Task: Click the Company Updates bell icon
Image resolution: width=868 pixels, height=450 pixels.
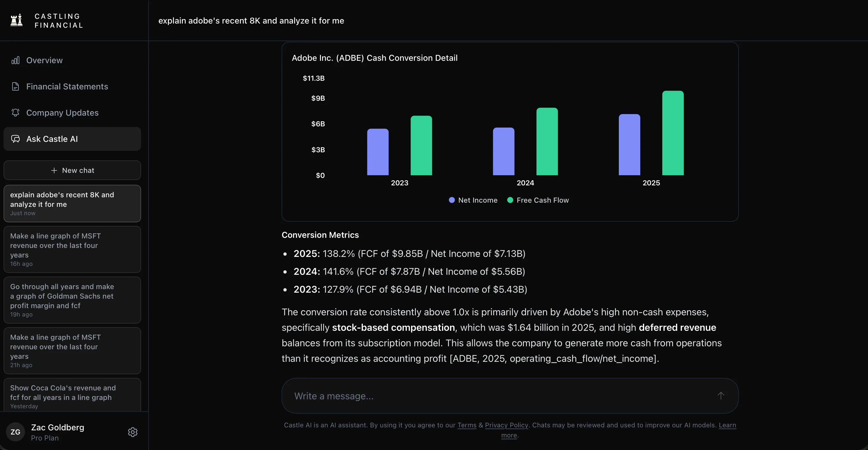Action: pyautogui.click(x=15, y=113)
